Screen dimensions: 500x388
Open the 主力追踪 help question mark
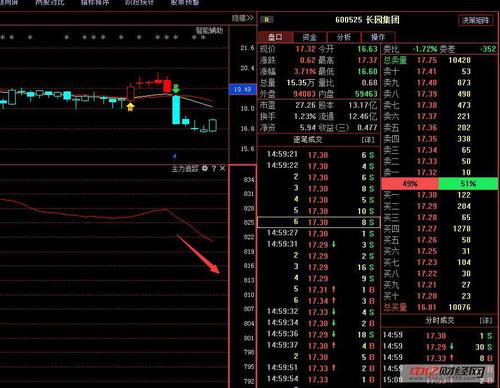(x=214, y=169)
